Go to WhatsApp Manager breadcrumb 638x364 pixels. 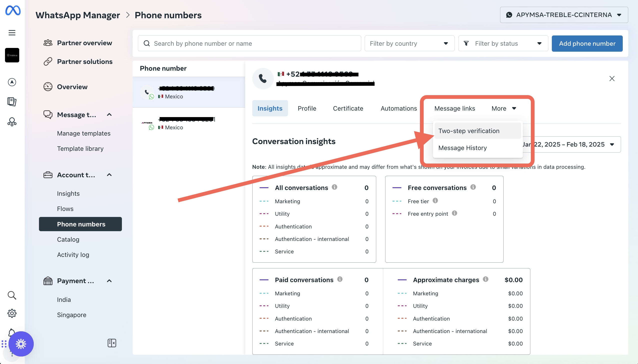click(77, 15)
